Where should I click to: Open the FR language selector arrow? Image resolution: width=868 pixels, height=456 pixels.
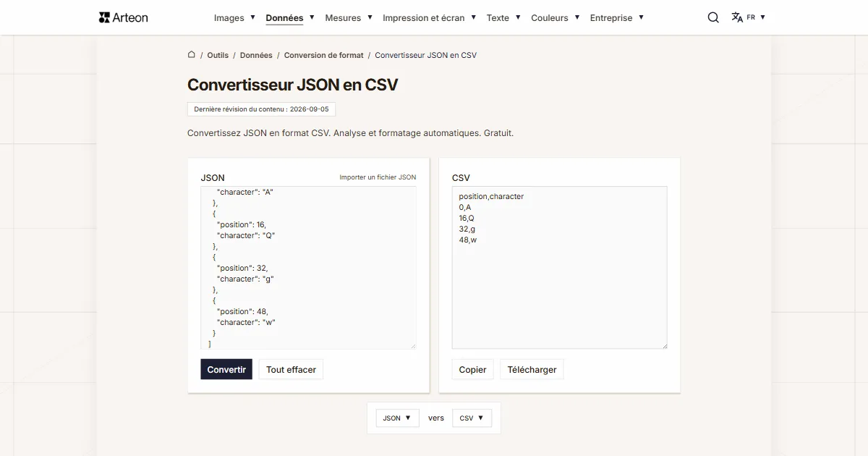click(762, 17)
